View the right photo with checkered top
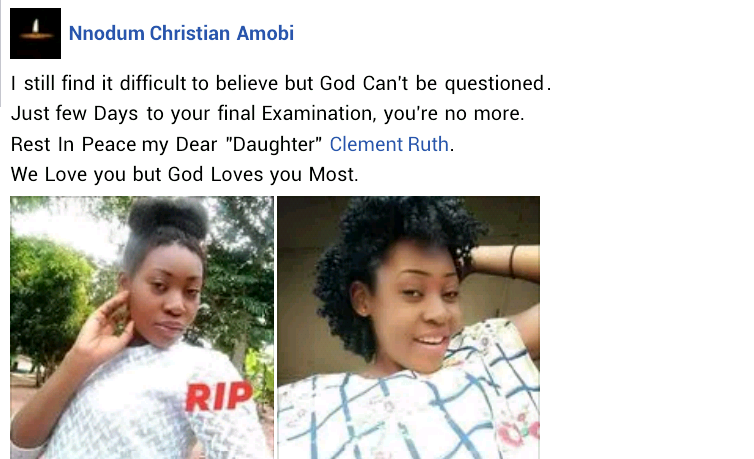The image size is (754, 459). point(408,327)
